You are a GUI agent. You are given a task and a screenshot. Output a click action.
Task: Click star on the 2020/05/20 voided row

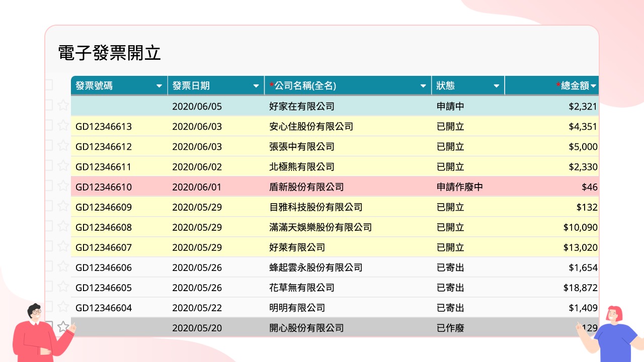(x=63, y=327)
